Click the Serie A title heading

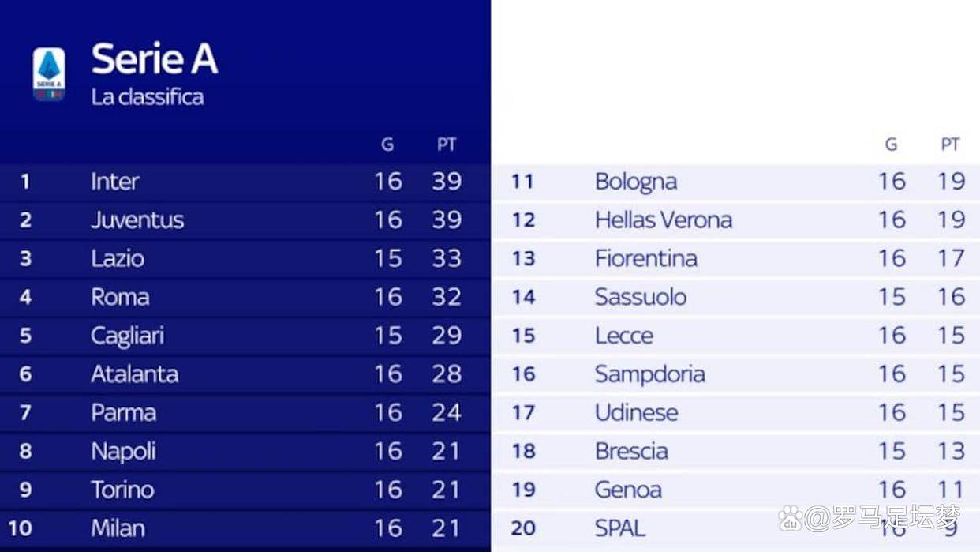pos(154,59)
